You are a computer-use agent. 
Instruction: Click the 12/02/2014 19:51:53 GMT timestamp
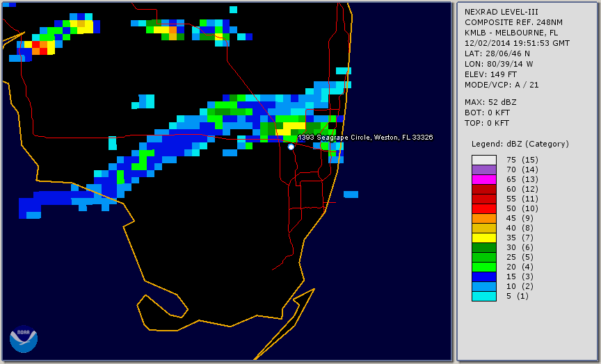click(517, 43)
